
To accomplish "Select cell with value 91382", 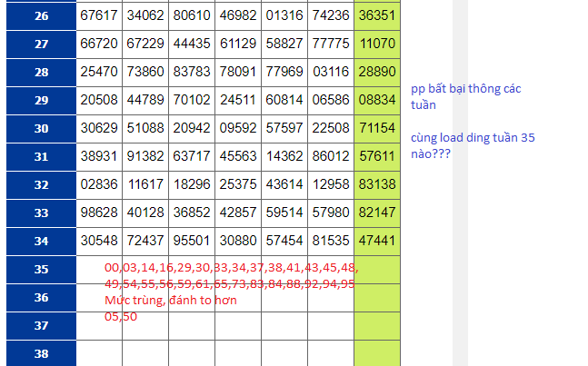I will pyautogui.click(x=145, y=156).
